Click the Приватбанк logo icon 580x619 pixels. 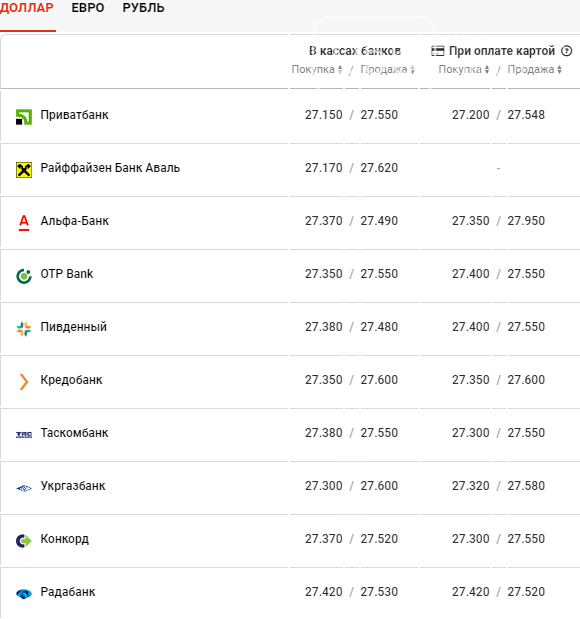click(x=24, y=117)
